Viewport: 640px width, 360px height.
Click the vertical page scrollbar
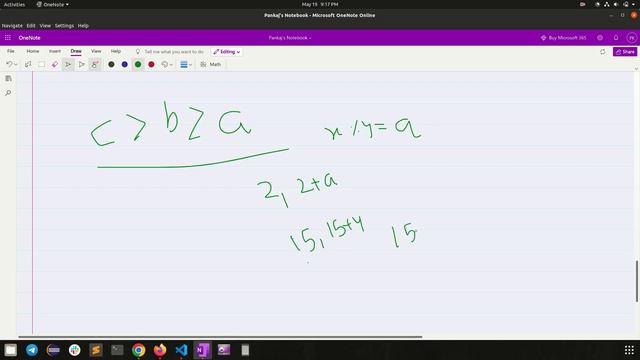pos(636,281)
